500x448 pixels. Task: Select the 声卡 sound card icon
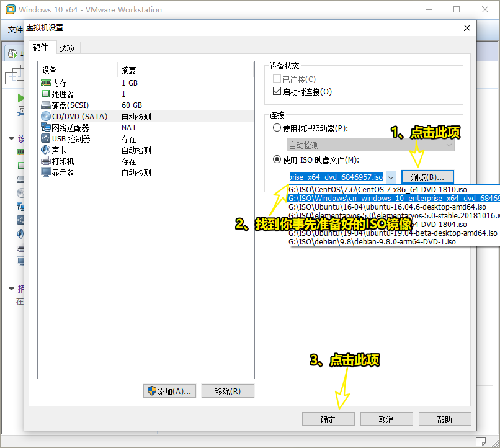click(46, 150)
